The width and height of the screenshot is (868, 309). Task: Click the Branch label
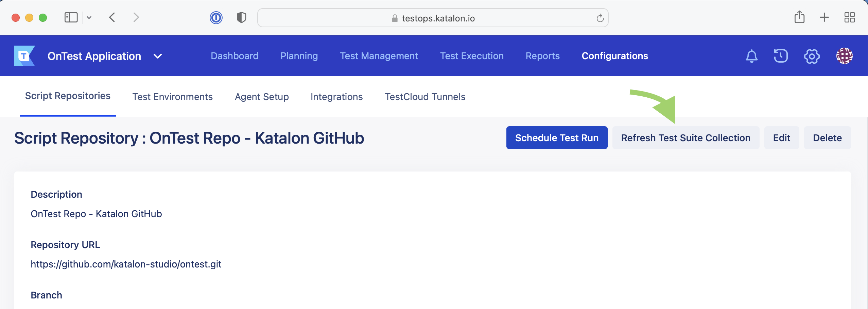tap(46, 295)
